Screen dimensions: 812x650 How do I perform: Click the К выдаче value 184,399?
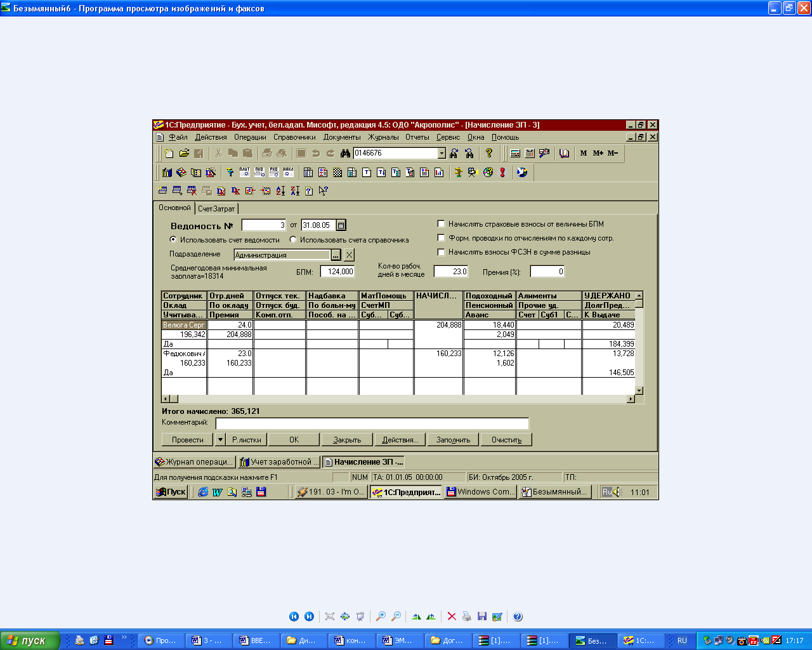click(x=622, y=344)
